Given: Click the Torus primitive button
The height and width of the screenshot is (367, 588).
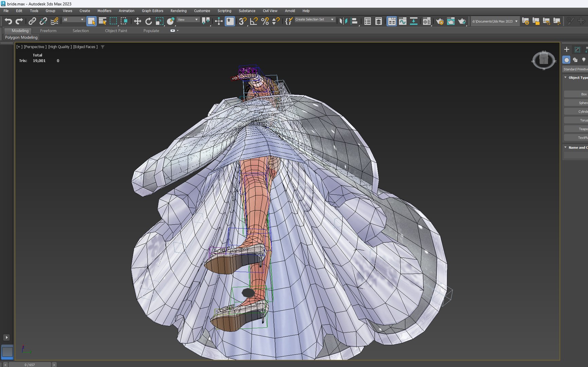Looking at the screenshot, I should pos(576,120).
